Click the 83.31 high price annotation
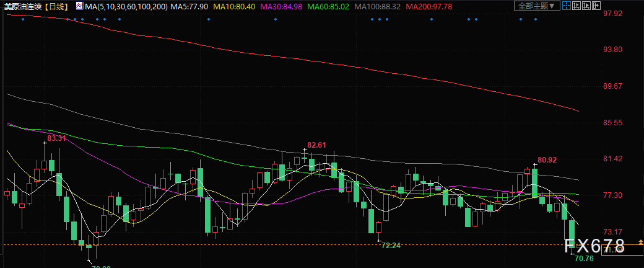The height and width of the screenshot is (268, 644). (x=56, y=138)
